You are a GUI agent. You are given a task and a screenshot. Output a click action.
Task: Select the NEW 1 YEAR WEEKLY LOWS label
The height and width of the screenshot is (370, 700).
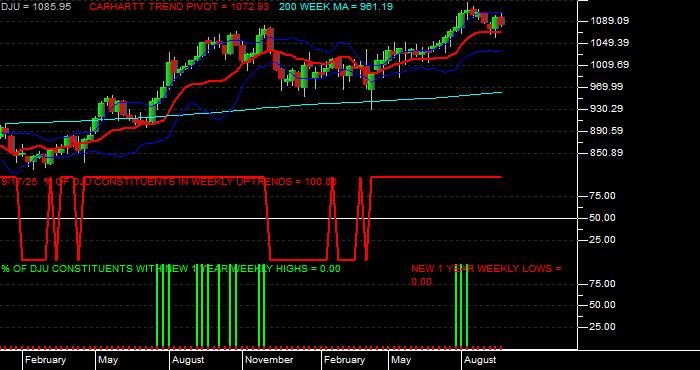[486, 275]
